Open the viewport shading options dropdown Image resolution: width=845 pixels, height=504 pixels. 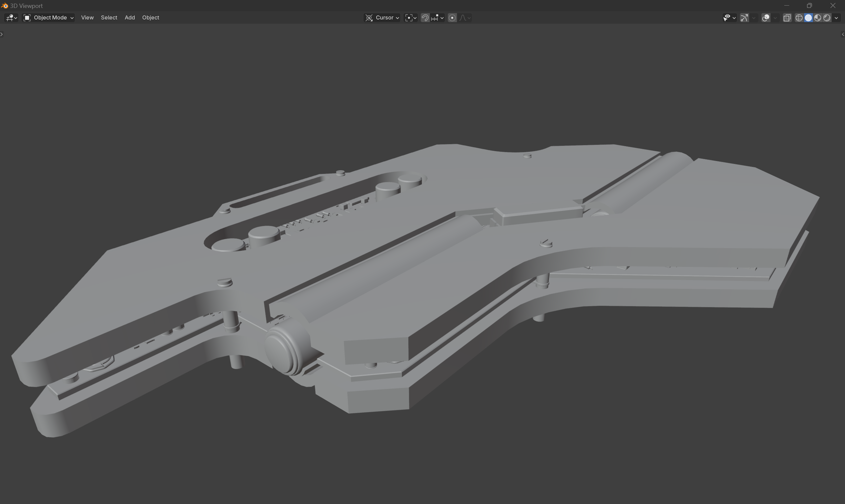click(836, 18)
